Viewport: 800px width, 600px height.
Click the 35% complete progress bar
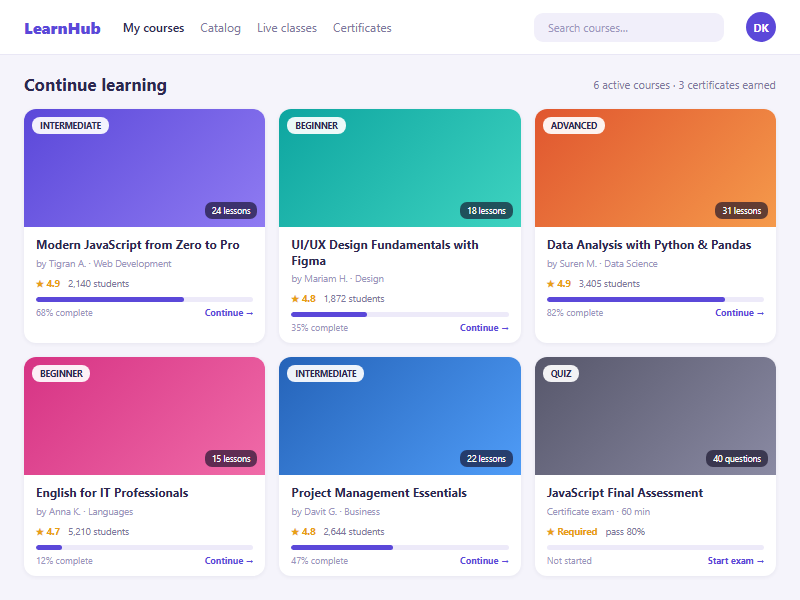[400, 314]
